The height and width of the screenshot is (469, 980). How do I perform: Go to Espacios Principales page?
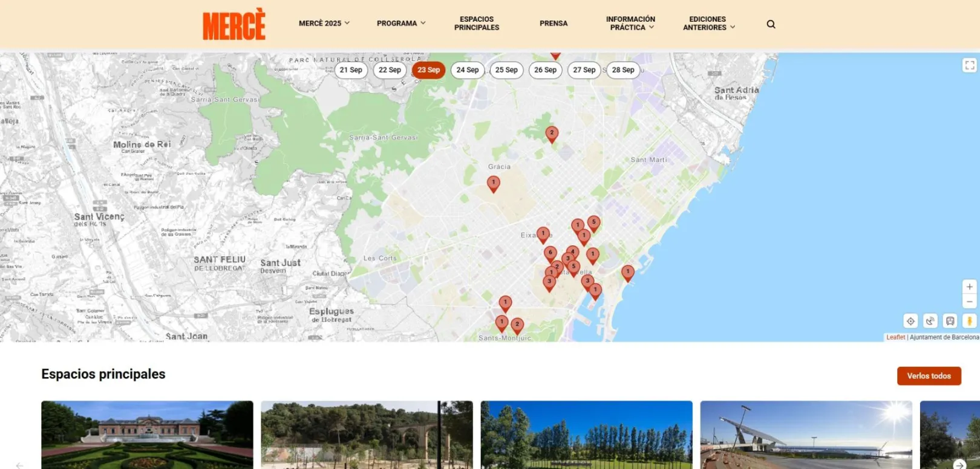click(x=477, y=24)
